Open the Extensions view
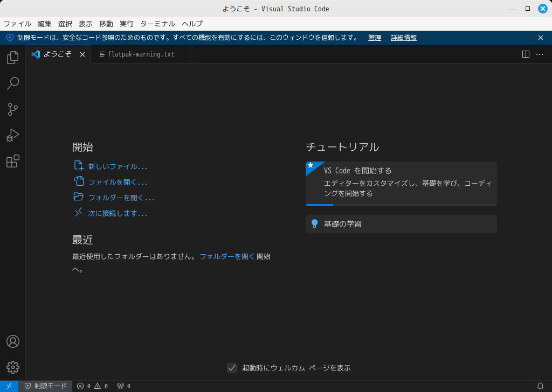This screenshot has height=392, width=552. (x=13, y=161)
